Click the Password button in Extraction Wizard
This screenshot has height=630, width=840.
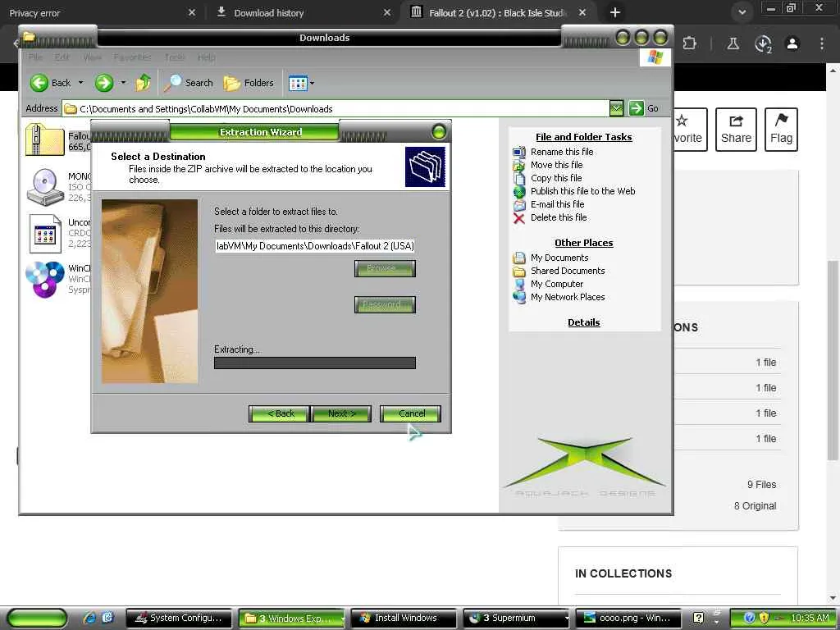[x=385, y=305]
